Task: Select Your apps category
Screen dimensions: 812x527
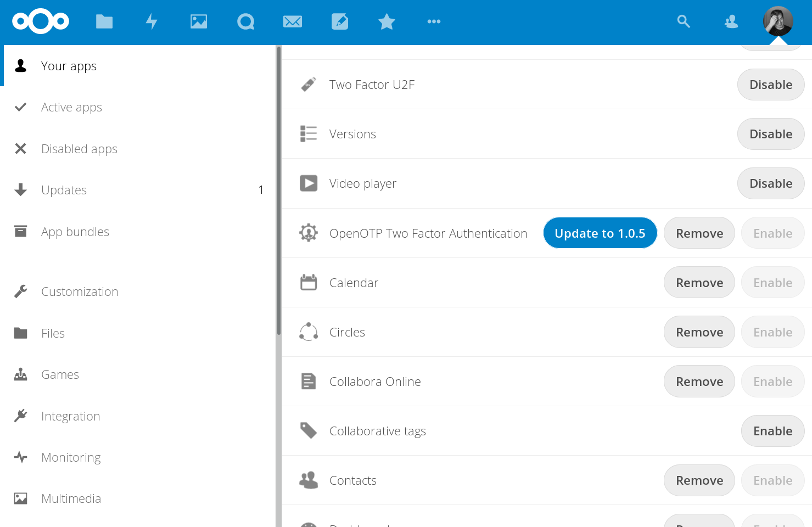Action: 137,66
